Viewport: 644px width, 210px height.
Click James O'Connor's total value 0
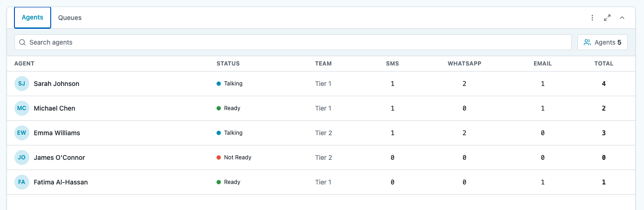tap(604, 157)
